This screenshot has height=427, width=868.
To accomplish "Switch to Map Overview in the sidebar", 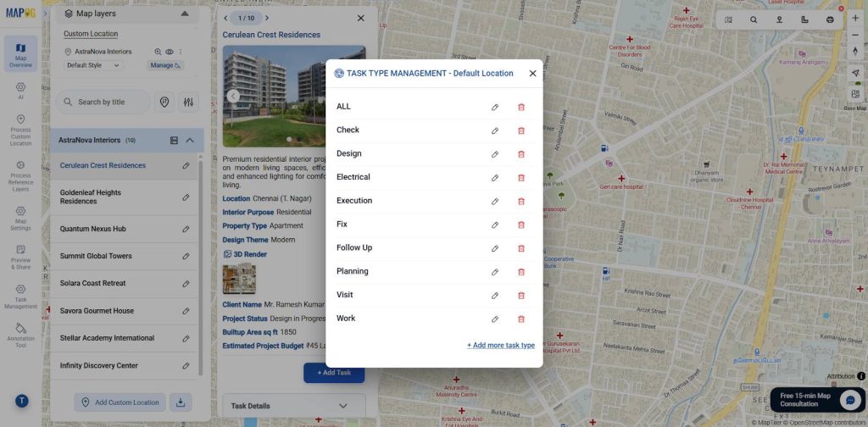I will (20, 54).
